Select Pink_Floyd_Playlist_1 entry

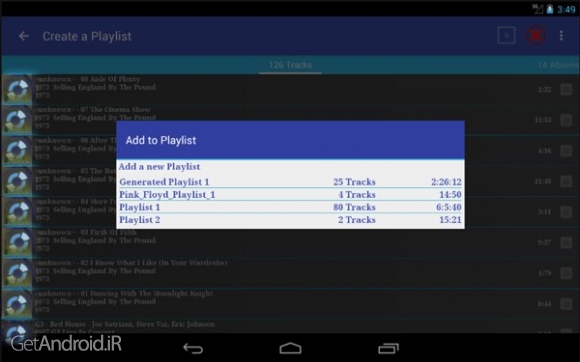click(290, 194)
